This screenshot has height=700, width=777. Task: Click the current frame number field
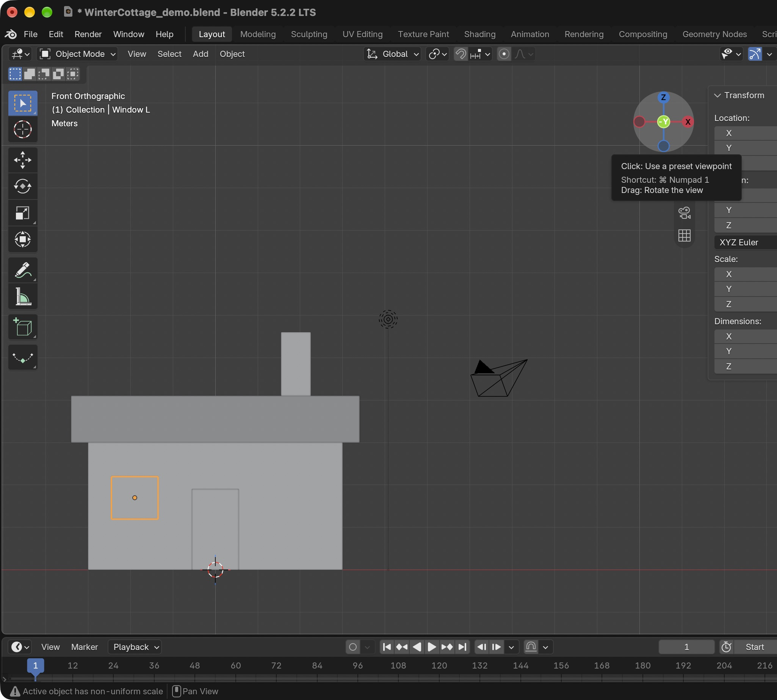tap(686, 647)
